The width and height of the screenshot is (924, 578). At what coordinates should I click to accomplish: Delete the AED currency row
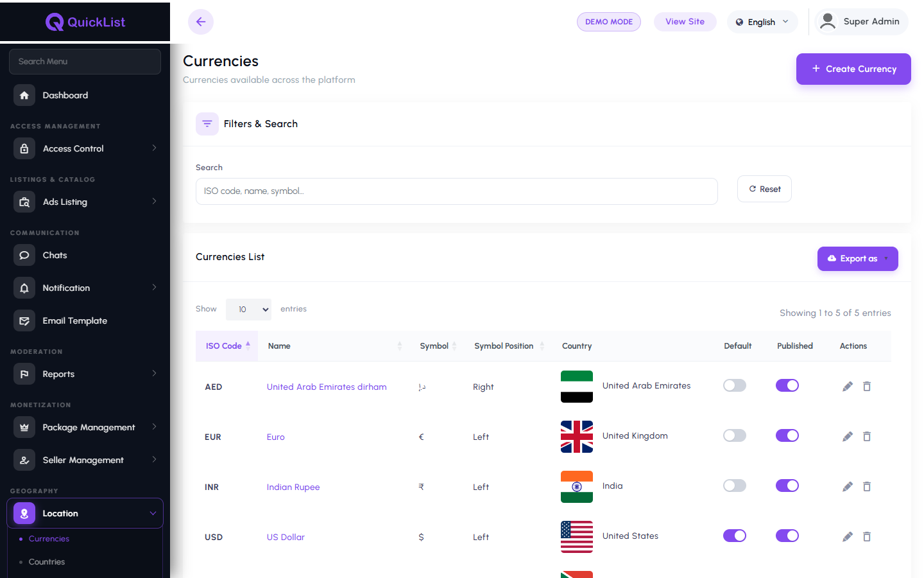(x=867, y=386)
